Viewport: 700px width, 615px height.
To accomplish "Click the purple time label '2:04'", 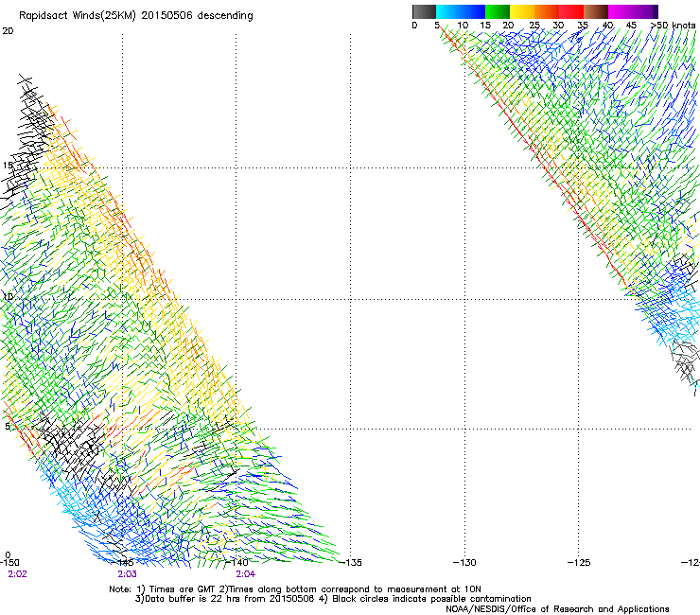I will pos(246,574).
